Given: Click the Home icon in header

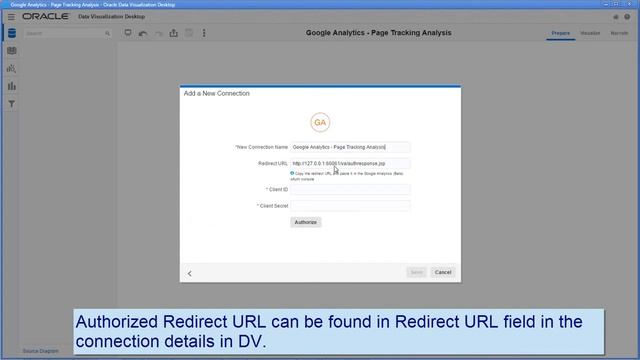Looking at the screenshot, I should point(616,17).
